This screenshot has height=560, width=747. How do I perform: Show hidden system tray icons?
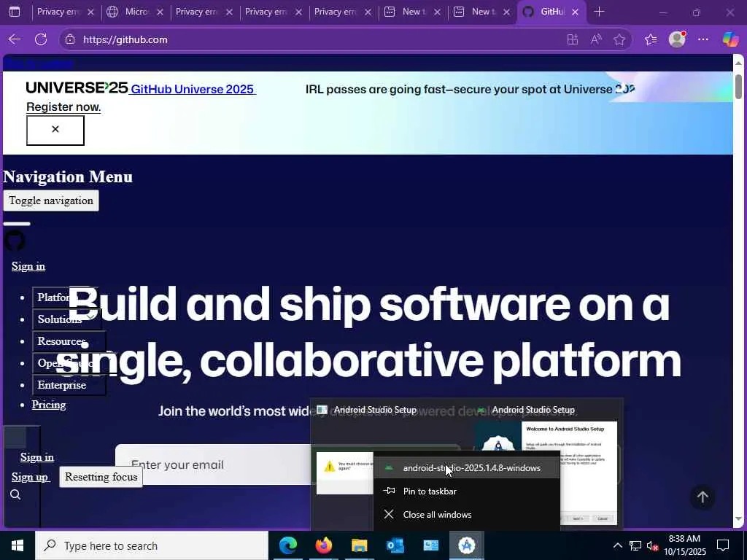click(x=617, y=545)
